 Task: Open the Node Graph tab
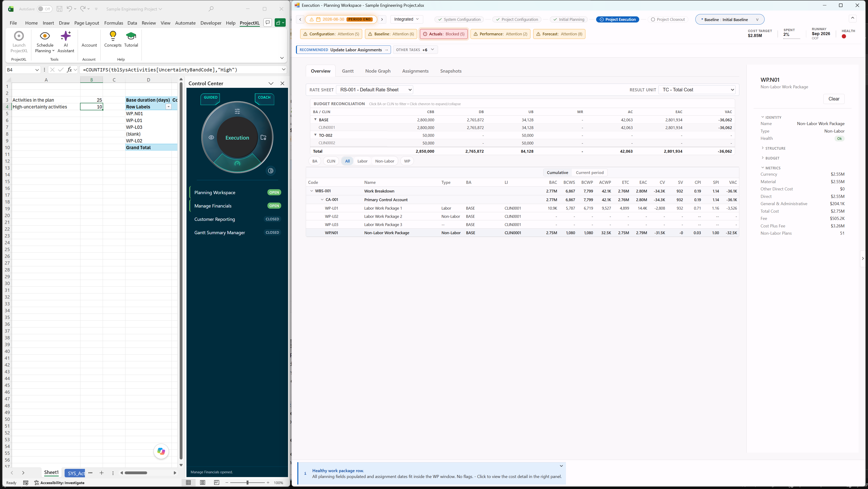[378, 71]
